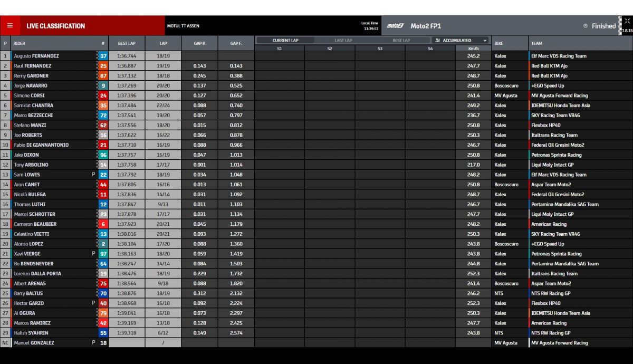
Task: Sort by Best Lap column header
Action: point(127,43)
